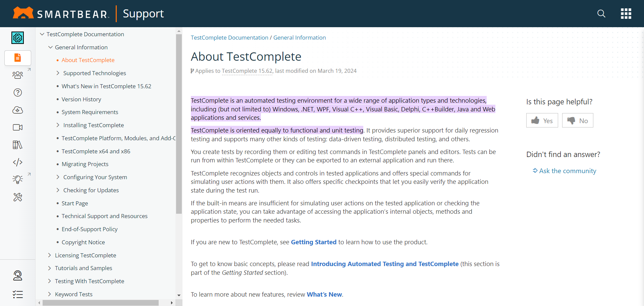This screenshot has height=306, width=644.
Task: Click the thumbs-down No button
Action: pyautogui.click(x=578, y=120)
